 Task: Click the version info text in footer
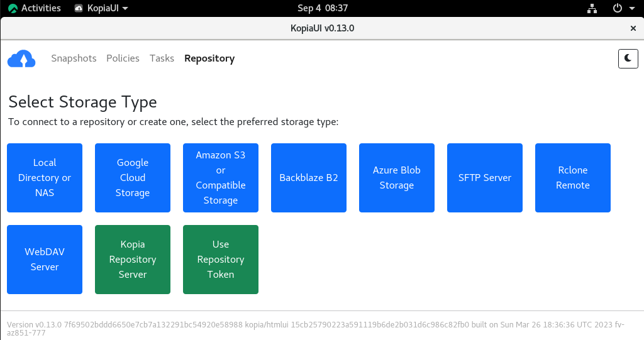click(316, 329)
